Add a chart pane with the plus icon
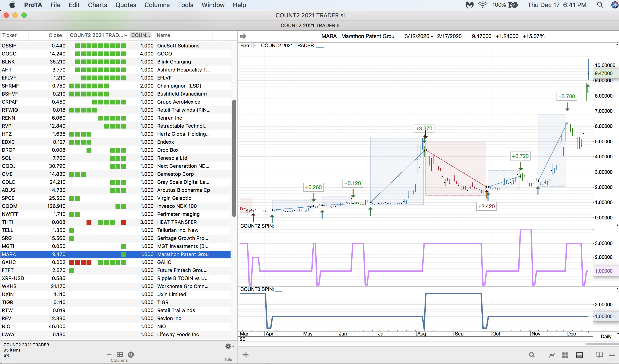619x364 pixels. [246, 355]
